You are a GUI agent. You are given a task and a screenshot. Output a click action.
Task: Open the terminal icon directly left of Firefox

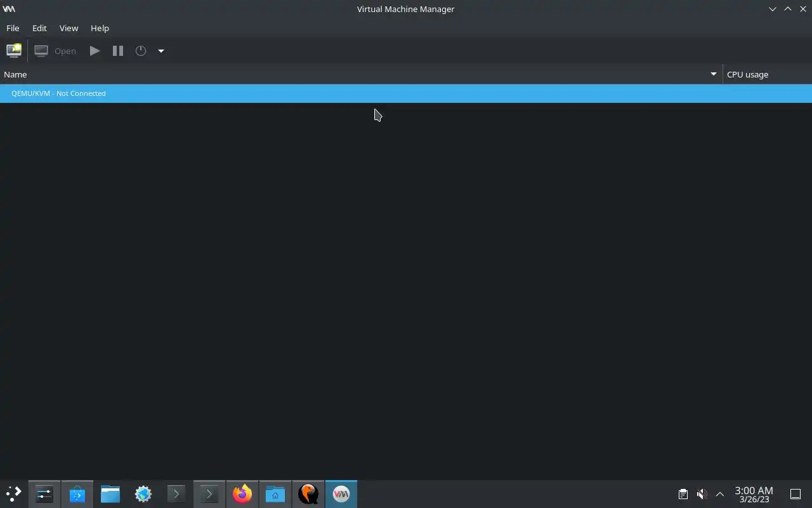(209, 494)
